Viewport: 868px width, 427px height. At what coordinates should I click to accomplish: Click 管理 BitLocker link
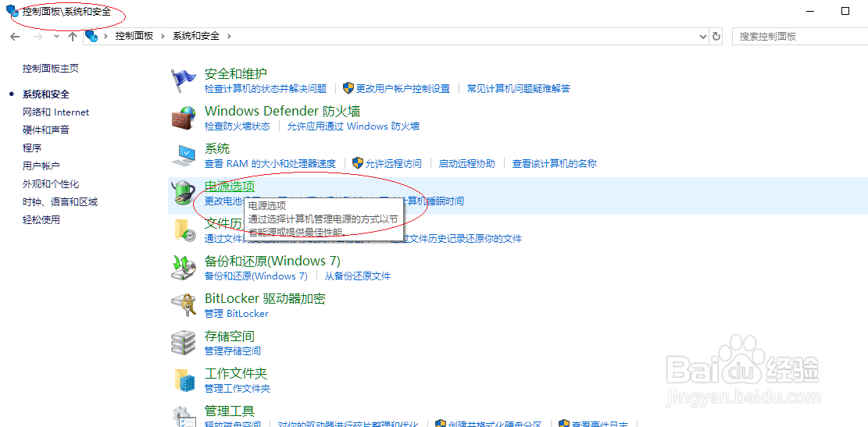(x=237, y=314)
